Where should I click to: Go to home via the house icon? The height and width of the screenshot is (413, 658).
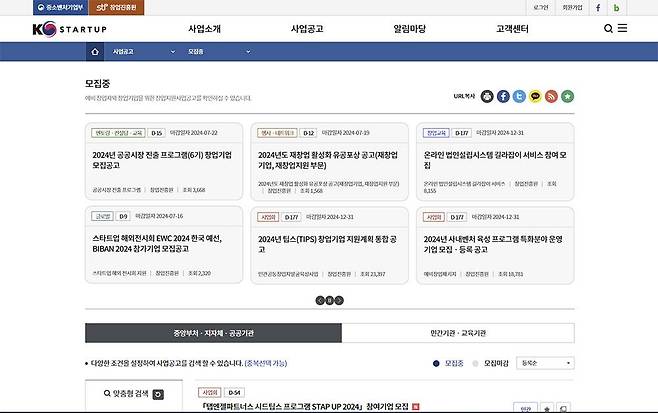95,52
